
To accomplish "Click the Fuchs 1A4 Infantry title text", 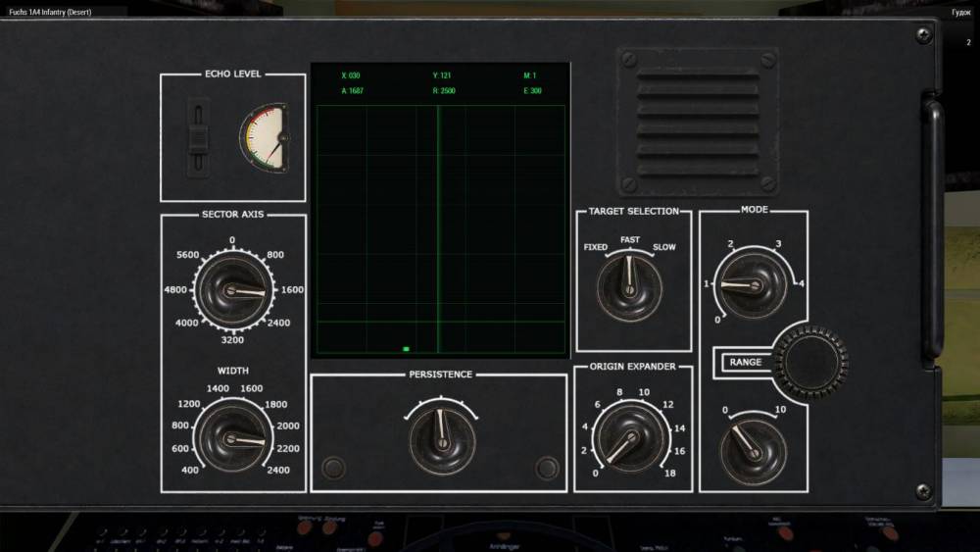I will 50,12.
